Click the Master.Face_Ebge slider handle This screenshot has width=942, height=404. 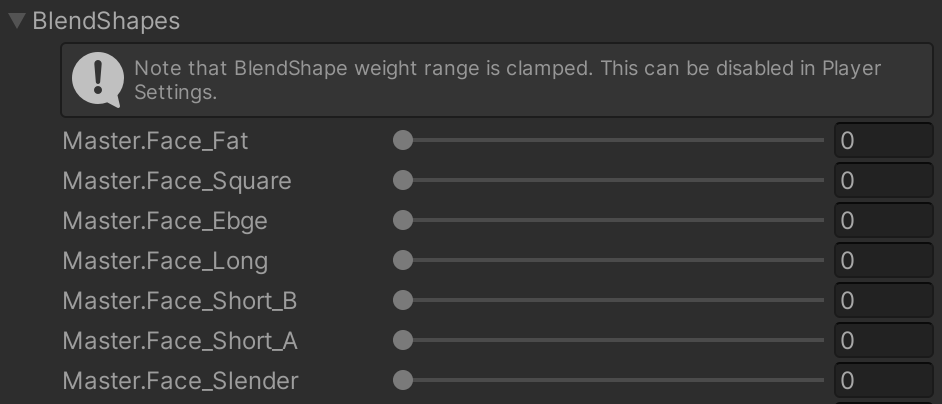pos(403,220)
